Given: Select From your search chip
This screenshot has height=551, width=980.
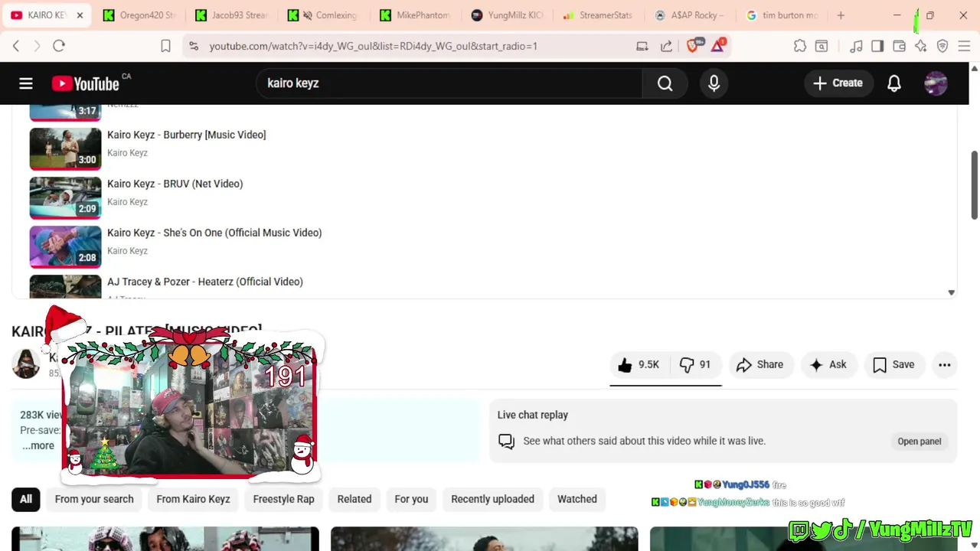Looking at the screenshot, I should (x=94, y=499).
